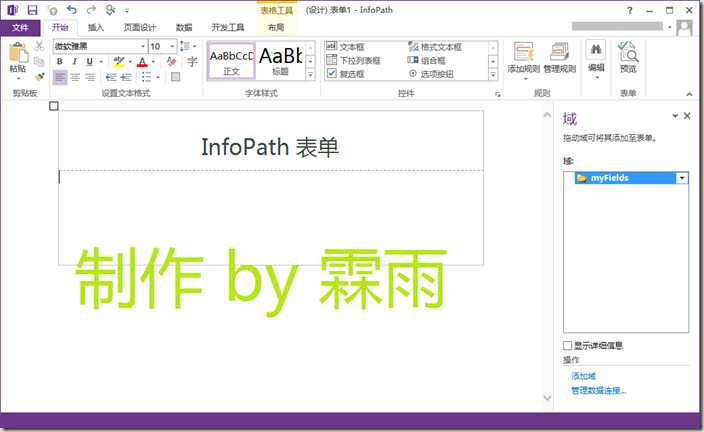Open the Fields pane options dropdown arrow
The height and width of the screenshot is (432, 704).
(675, 116)
